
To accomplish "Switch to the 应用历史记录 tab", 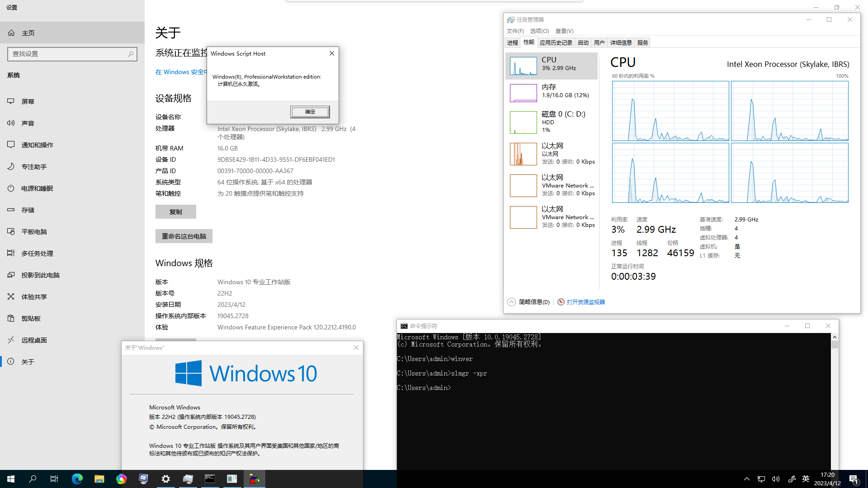I will (556, 42).
